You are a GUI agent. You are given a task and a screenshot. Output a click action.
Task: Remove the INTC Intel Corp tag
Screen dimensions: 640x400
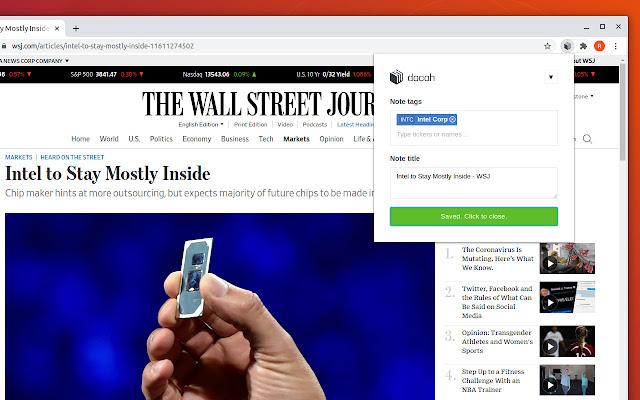(452, 120)
